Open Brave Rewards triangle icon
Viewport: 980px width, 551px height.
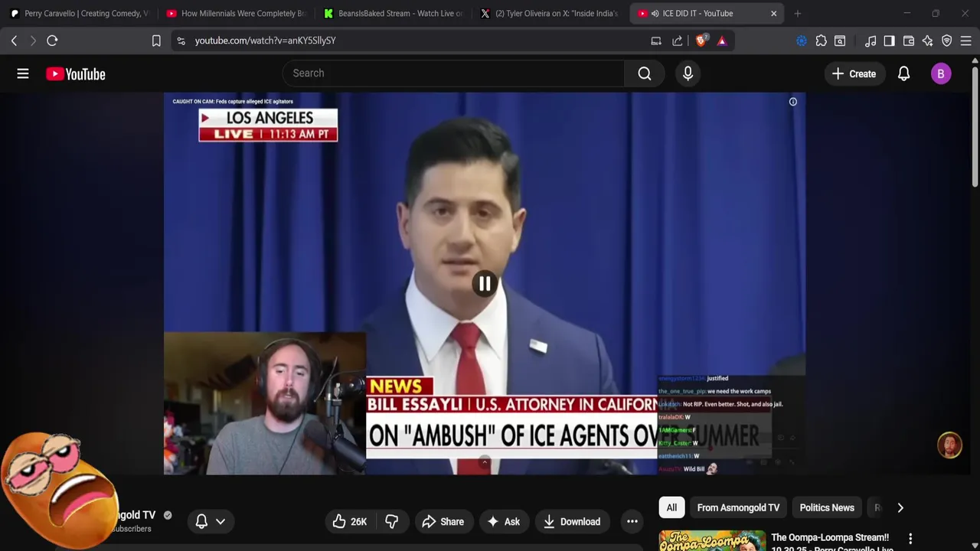(x=722, y=41)
